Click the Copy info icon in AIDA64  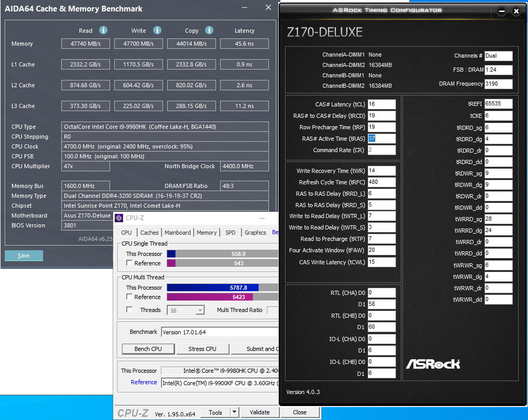(x=209, y=30)
